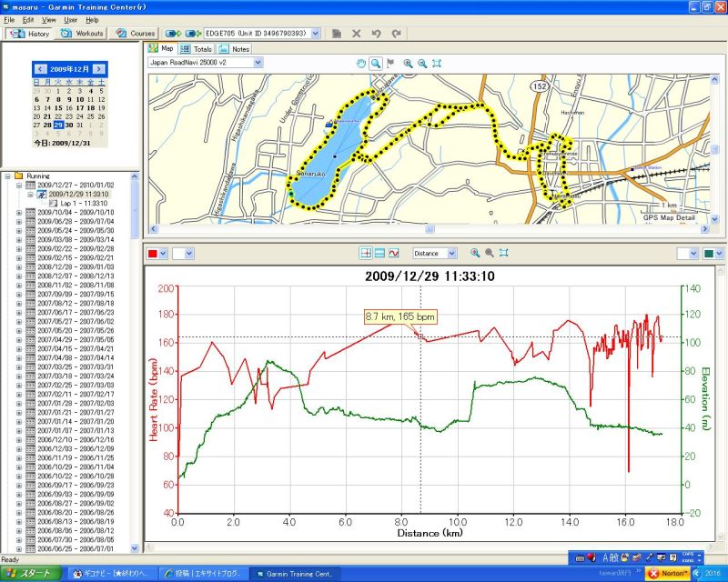Viewport: 728px width, 582px height.
Task: Select week 2006/12/10 - 2006/12/16
Action: pyautogui.click(x=76, y=439)
